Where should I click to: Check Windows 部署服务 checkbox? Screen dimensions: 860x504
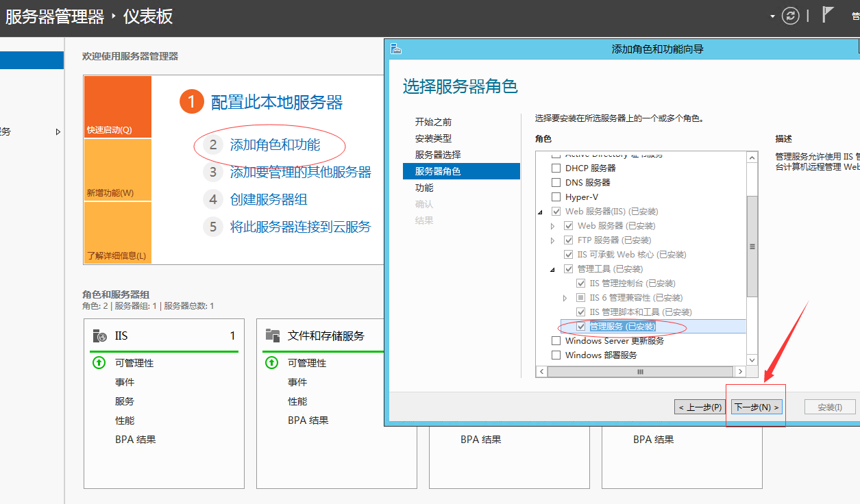point(556,355)
